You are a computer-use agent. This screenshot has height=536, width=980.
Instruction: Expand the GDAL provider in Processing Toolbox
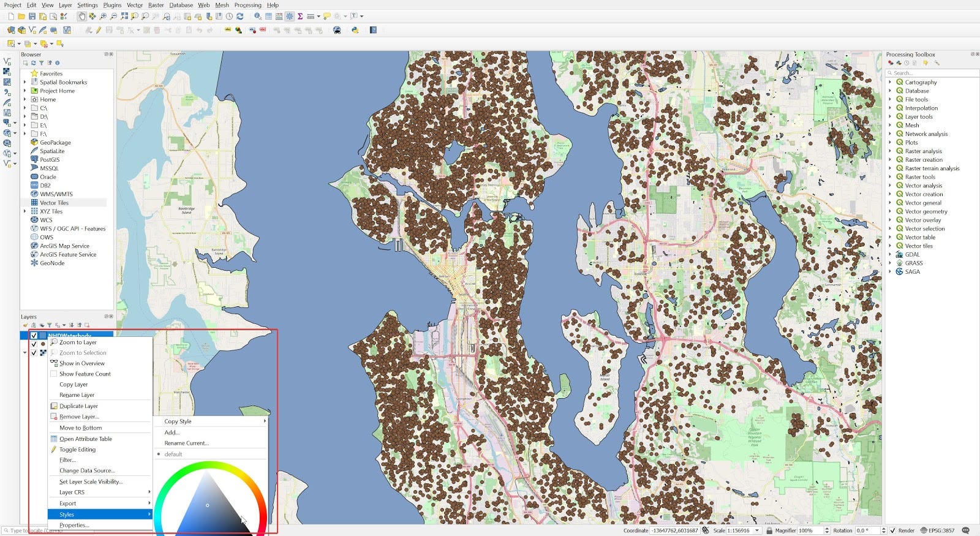click(x=890, y=254)
